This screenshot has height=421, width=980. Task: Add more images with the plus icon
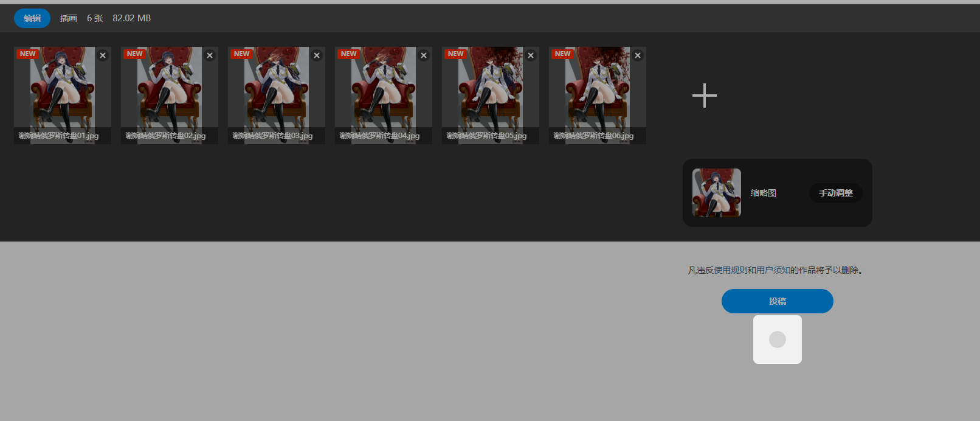(x=705, y=96)
